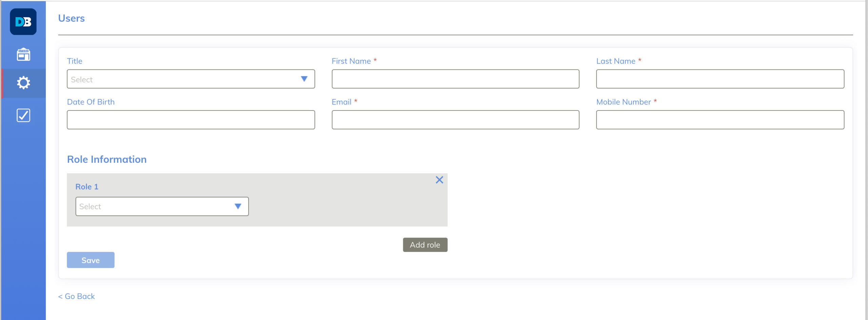
Task: Click into the Last Name field
Action: coord(720,79)
